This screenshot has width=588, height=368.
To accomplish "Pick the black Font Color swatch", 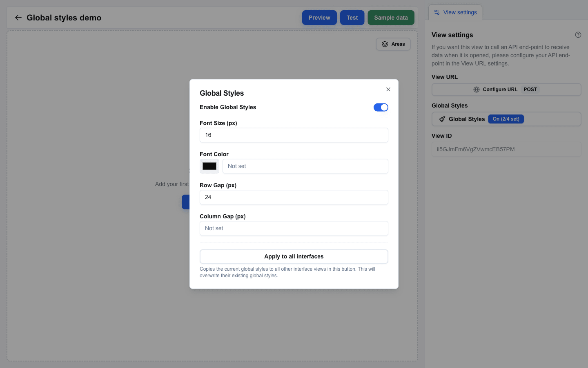I will [x=209, y=166].
